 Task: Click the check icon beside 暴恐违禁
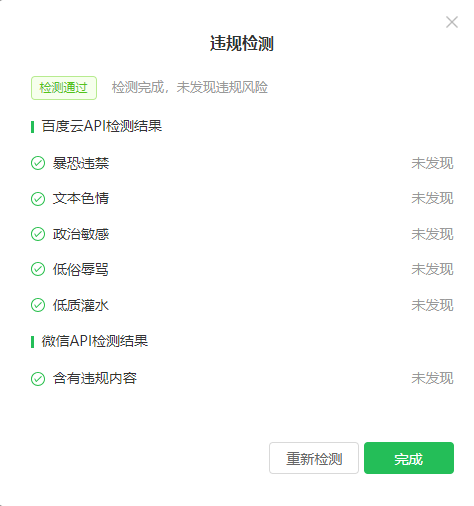(x=38, y=163)
